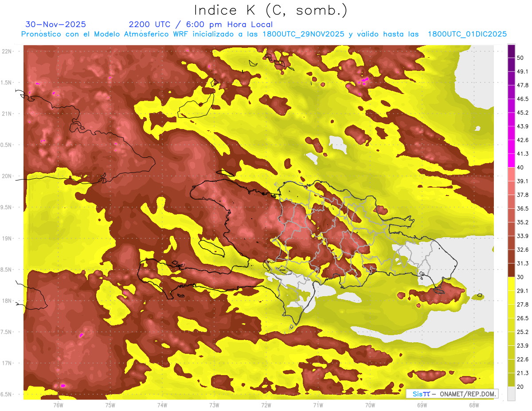Click the '20N' latitude label
This screenshot has width=532, height=411.
[7, 176]
